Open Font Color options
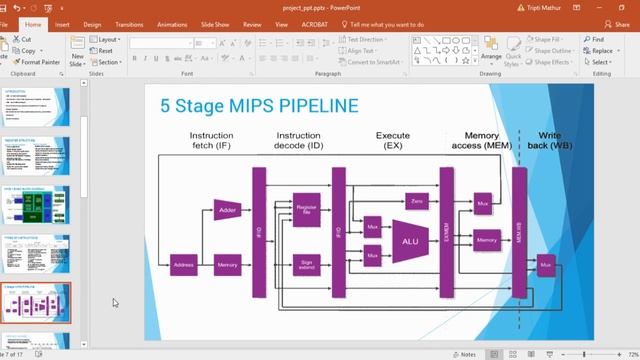Viewport: 640px width, 360px height. coord(244,58)
